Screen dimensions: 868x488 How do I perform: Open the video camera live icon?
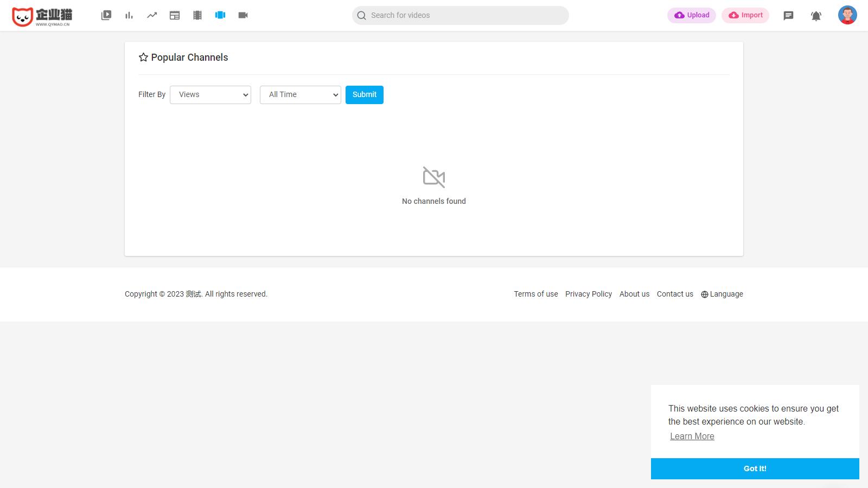(x=243, y=15)
